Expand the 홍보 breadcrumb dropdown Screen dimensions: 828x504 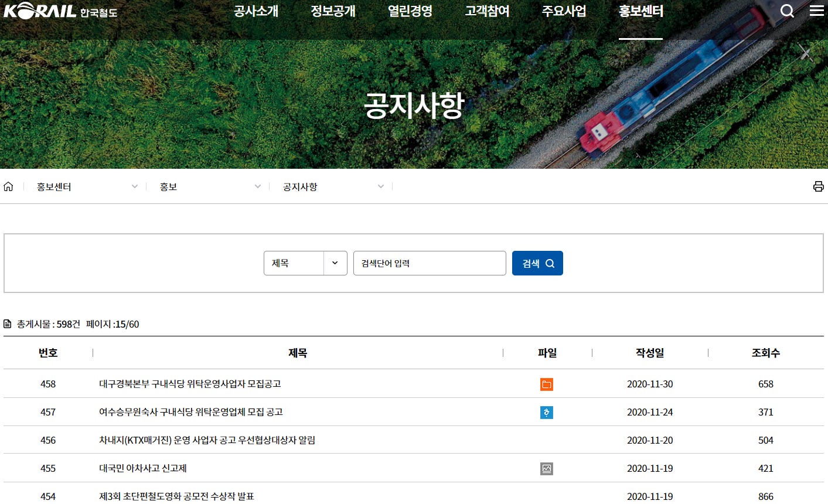pyautogui.click(x=210, y=186)
